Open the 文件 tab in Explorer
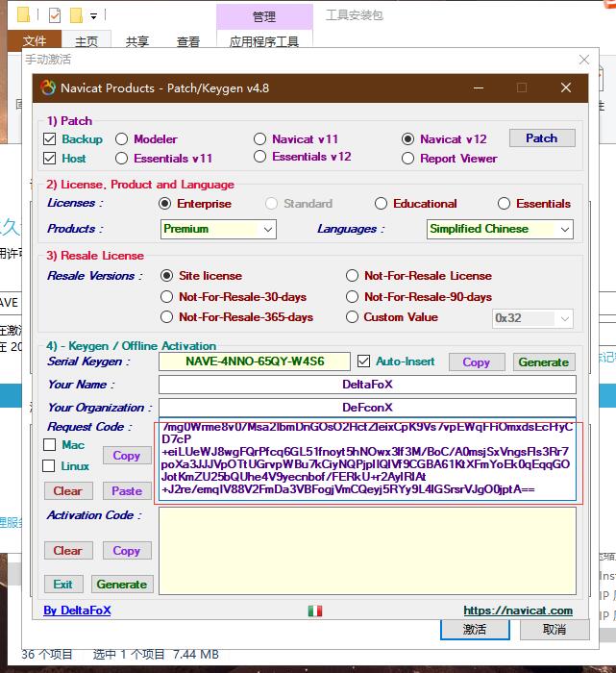The width and height of the screenshot is (616, 673). pyautogui.click(x=35, y=40)
